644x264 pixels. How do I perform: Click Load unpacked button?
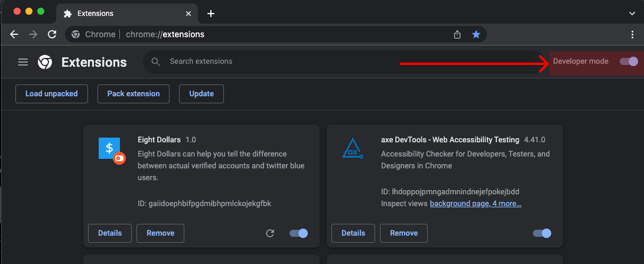pyautogui.click(x=51, y=94)
